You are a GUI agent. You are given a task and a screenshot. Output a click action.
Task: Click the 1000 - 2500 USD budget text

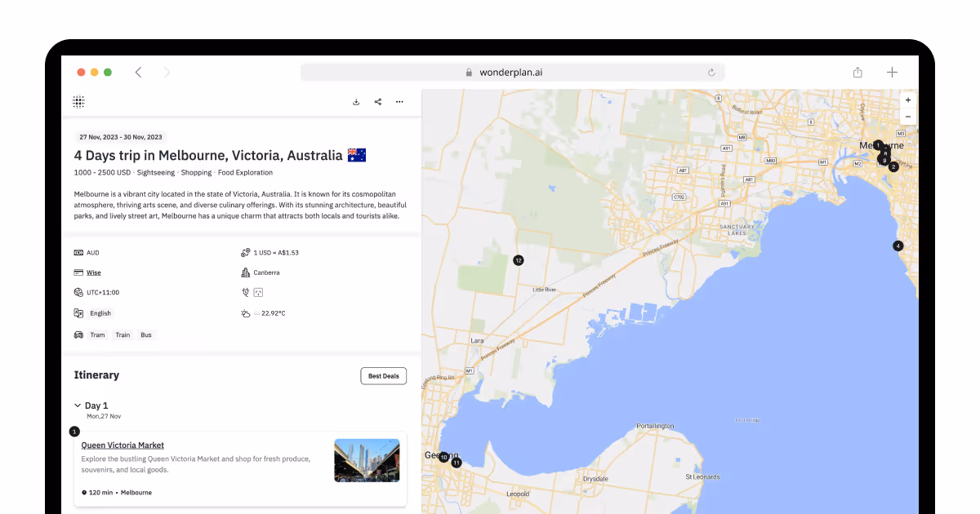pos(102,173)
